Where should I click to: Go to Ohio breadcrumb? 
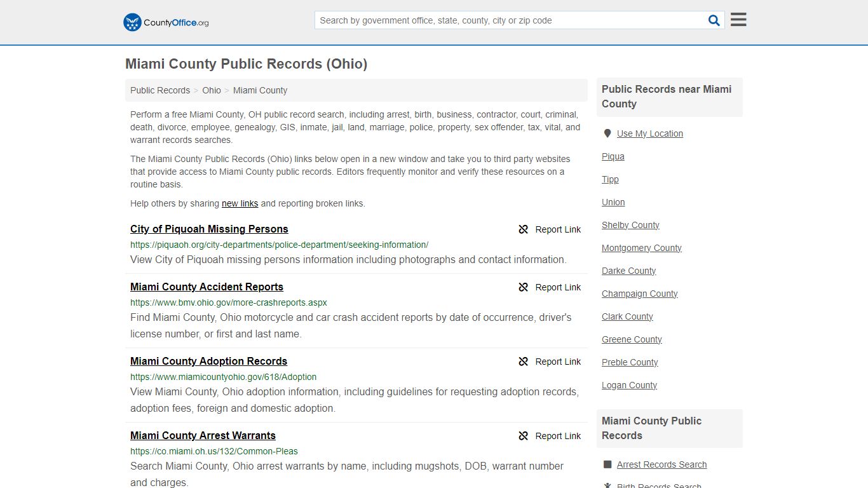click(x=212, y=90)
